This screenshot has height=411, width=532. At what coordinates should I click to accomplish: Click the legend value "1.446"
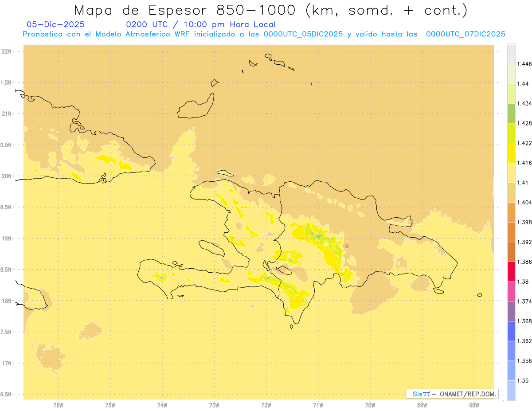[x=524, y=64]
